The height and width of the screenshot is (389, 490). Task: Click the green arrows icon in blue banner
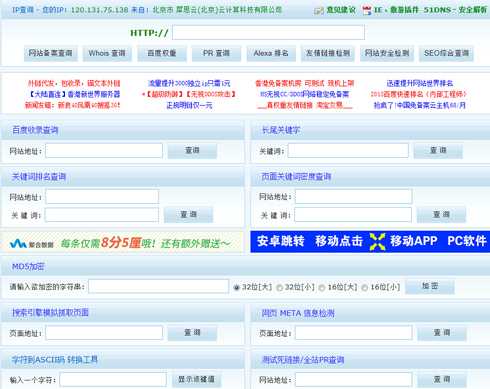coord(377,241)
